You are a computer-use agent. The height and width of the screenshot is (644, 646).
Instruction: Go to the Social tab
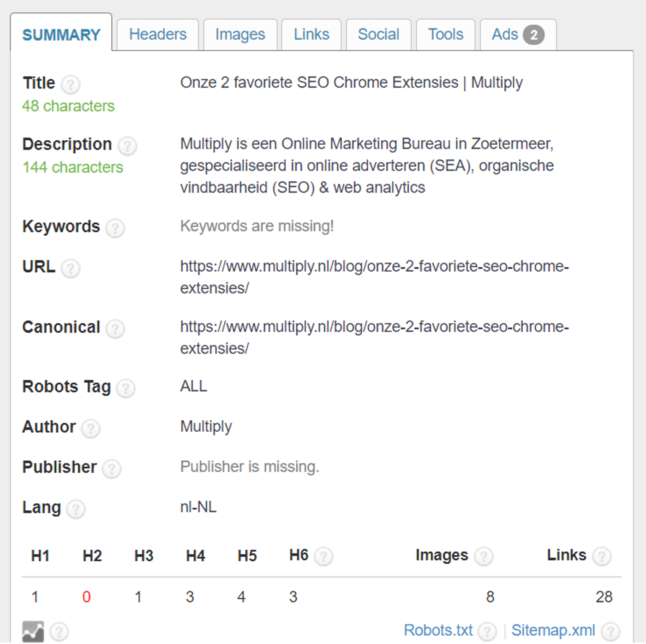click(378, 35)
